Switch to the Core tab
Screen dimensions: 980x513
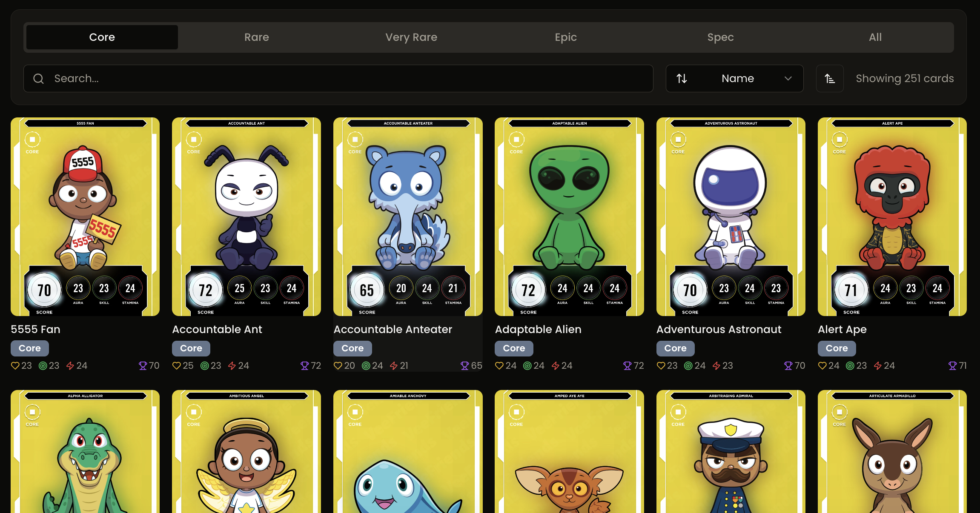[102, 37]
